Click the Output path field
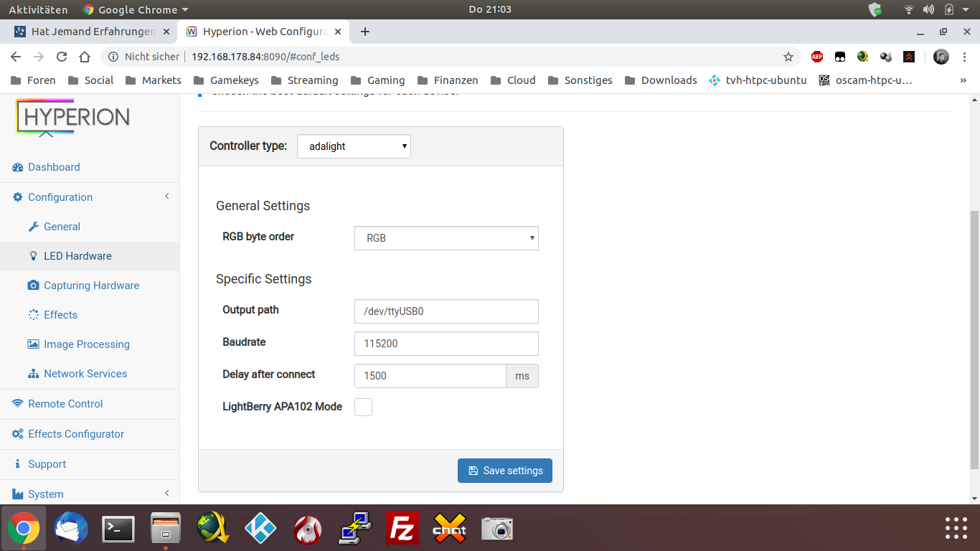This screenshot has width=980, height=551. click(x=446, y=311)
